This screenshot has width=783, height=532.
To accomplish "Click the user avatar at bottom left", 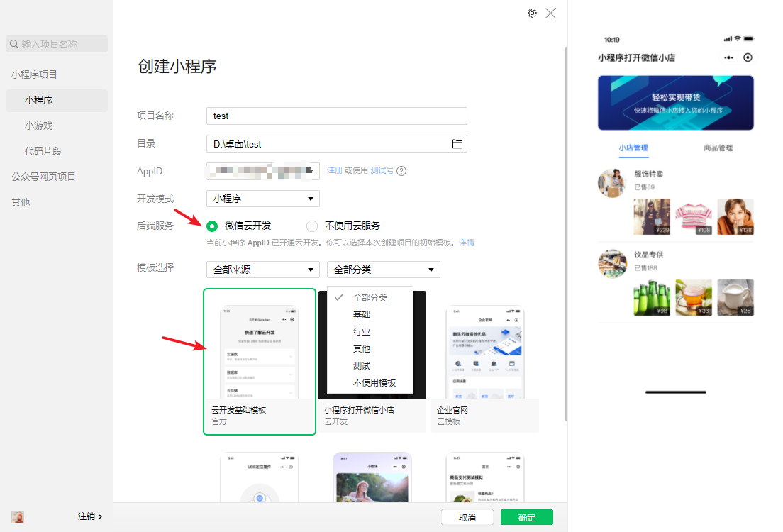I will [x=18, y=516].
